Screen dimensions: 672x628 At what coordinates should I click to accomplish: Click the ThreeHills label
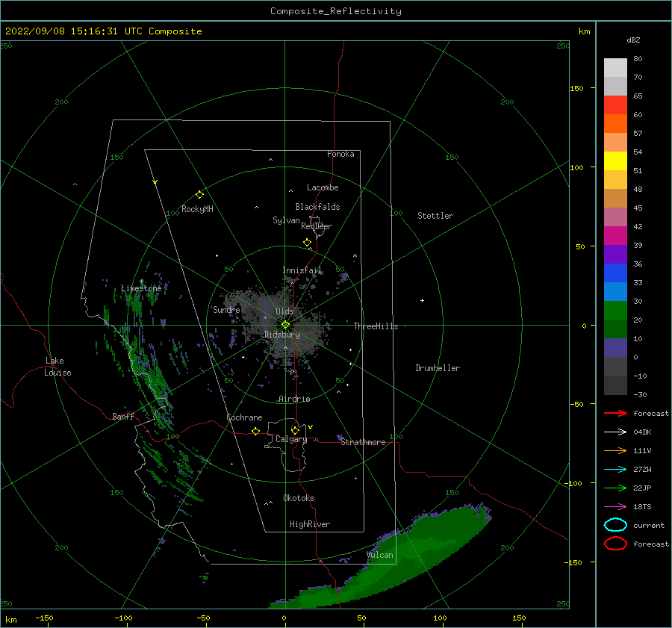(376, 326)
